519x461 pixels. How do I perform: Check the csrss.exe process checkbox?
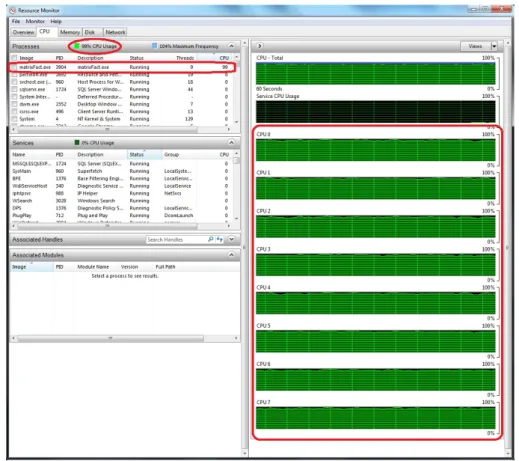14,111
